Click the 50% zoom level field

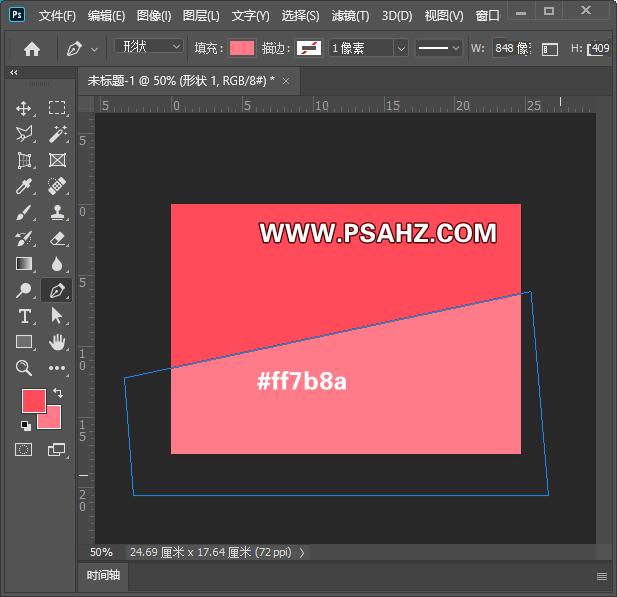pyautogui.click(x=101, y=553)
